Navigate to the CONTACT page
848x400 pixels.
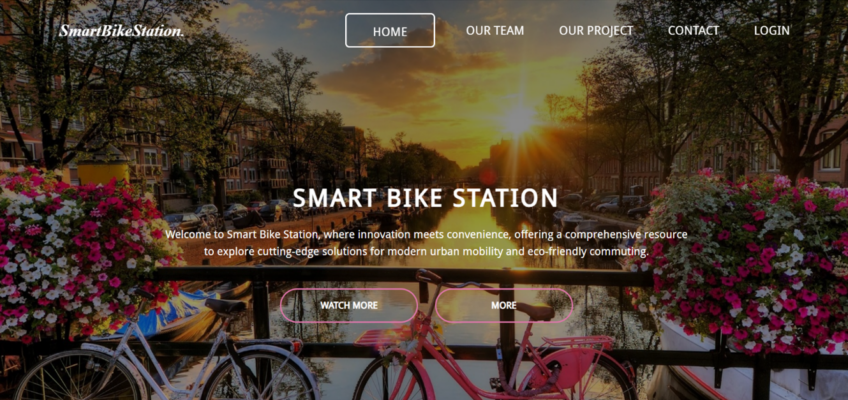coord(693,31)
